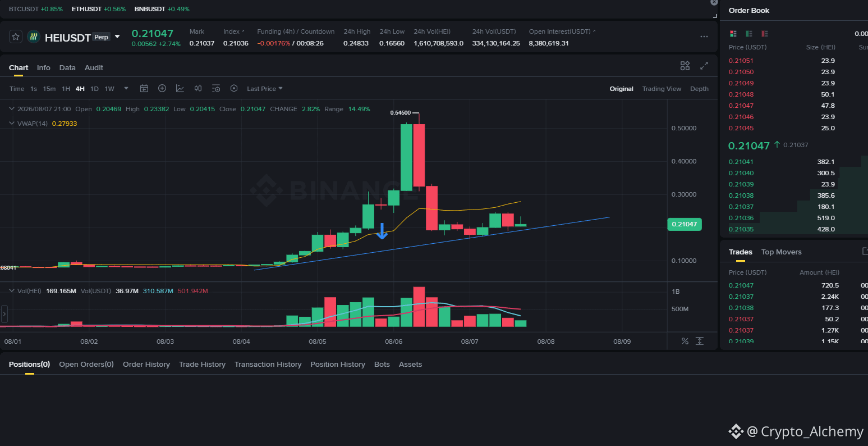Switch chart to Trading View
868x446 pixels.
pos(662,89)
